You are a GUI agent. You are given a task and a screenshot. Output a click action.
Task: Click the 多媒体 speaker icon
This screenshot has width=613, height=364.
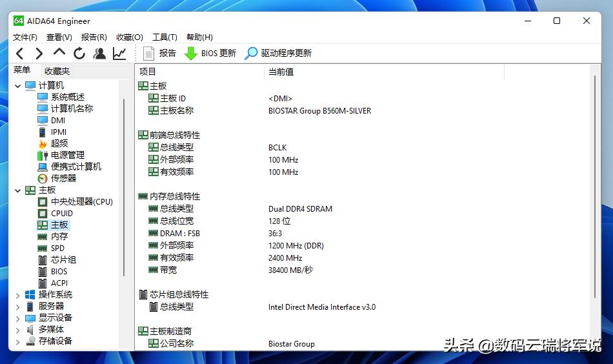click(x=30, y=330)
